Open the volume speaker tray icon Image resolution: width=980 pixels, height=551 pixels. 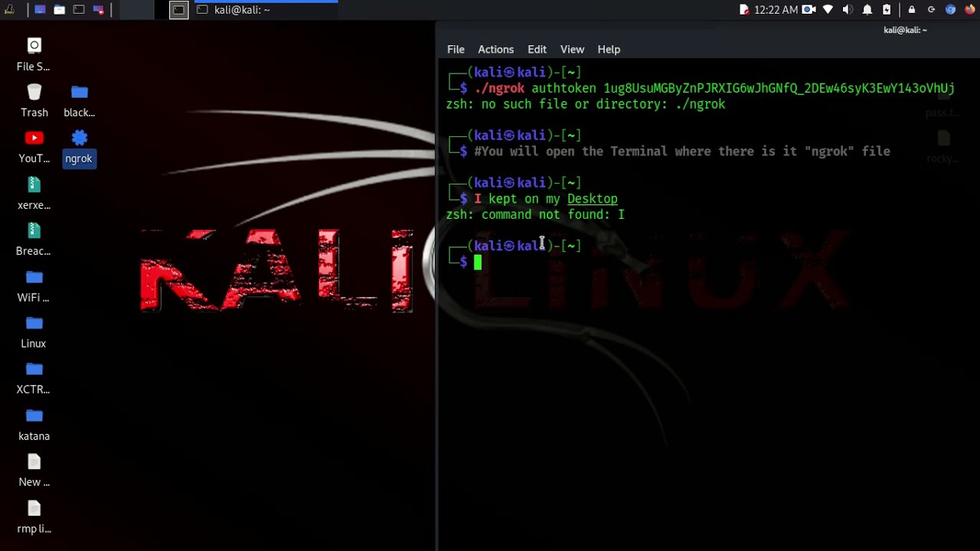tap(848, 10)
